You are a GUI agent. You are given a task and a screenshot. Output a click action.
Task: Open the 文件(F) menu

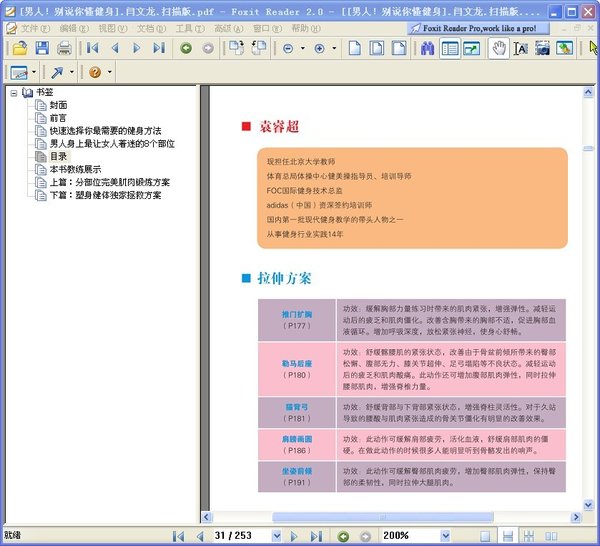(35, 28)
